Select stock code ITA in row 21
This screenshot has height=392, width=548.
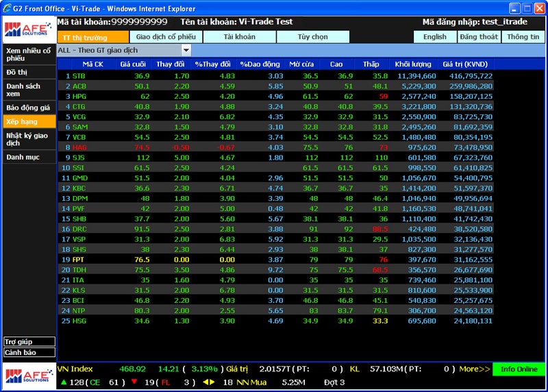(78, 280)
